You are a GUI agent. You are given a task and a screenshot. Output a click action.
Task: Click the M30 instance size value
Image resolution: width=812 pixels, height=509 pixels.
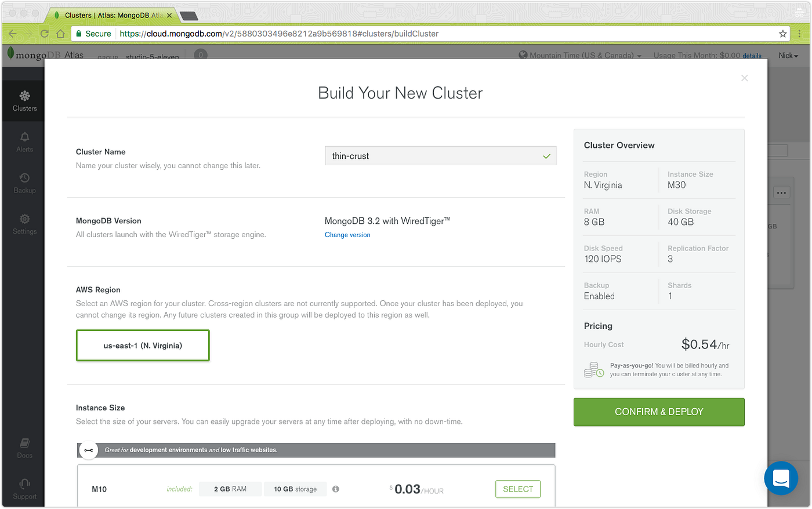676,185
